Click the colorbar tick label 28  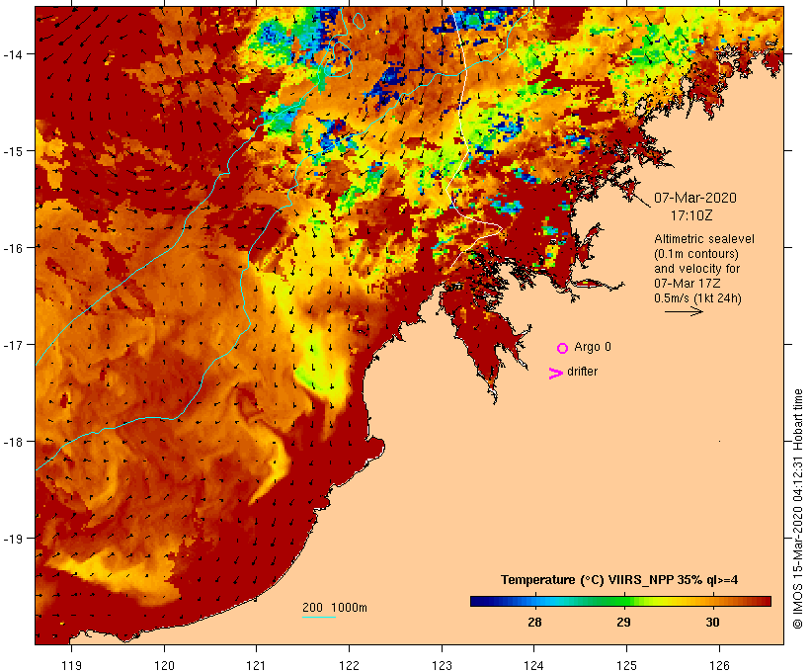(534, 623)
